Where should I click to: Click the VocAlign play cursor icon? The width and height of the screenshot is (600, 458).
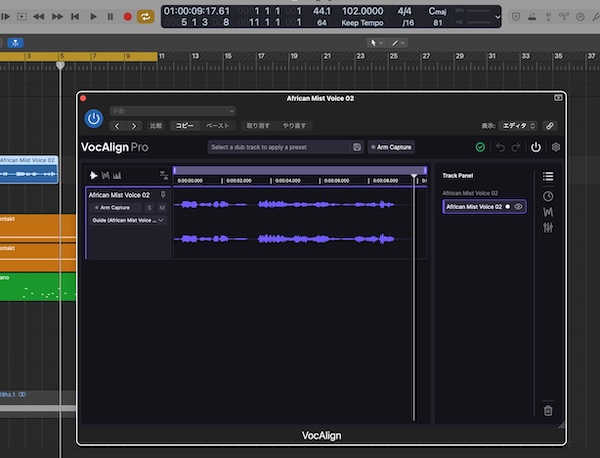point(93,176)
